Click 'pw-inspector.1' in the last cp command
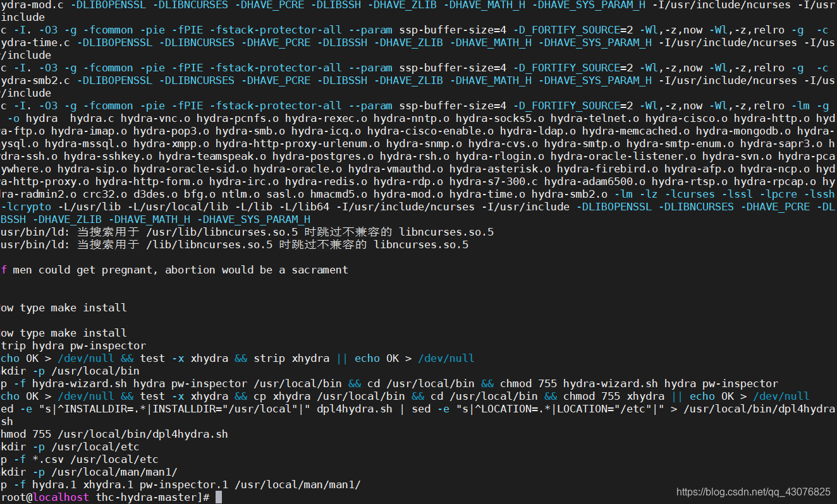837x504 pixels. (x=184, y=485)
